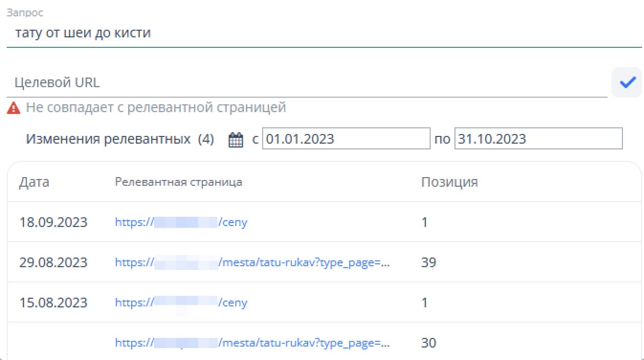The height and width of the screenshot is (360, 644).
Task: Click the Изменения релевантных (4) label
Action: tap(120, 139)
